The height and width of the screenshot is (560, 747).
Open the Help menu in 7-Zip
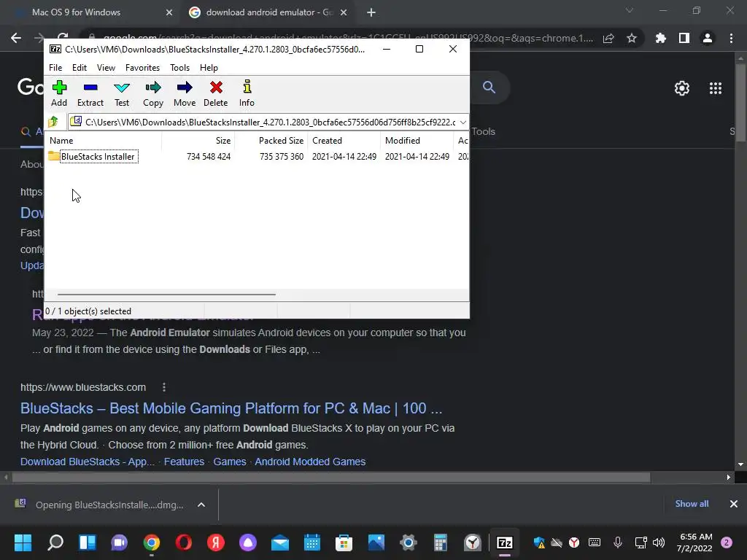pyautogui.click(x=209, y=68)
